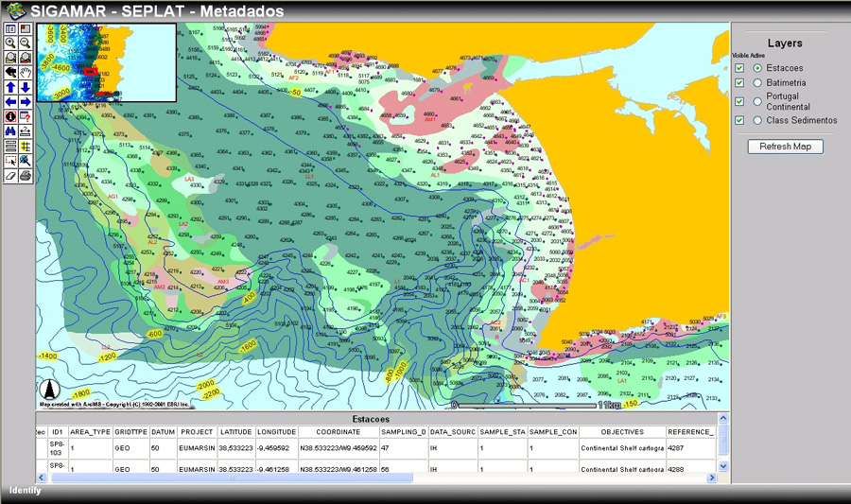Click the GRIDTYPE column header
Screen dimensions: 851x504
[130, 432]
